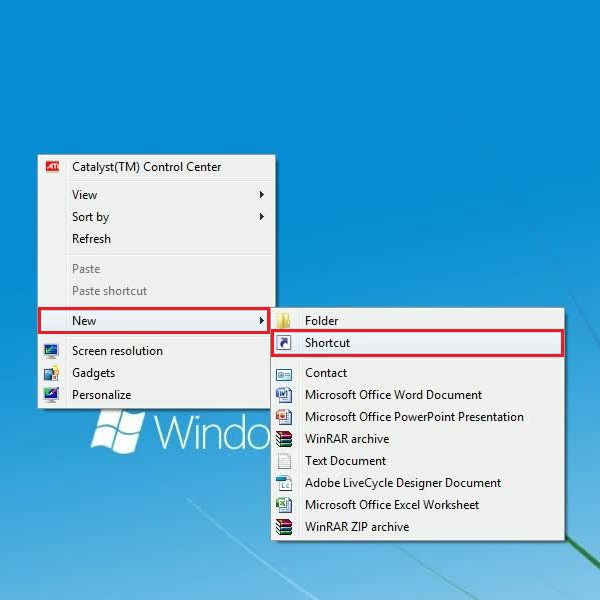Click the Text Document page icon
This screenshot has height=600, width=600.
tap(284, 461)
